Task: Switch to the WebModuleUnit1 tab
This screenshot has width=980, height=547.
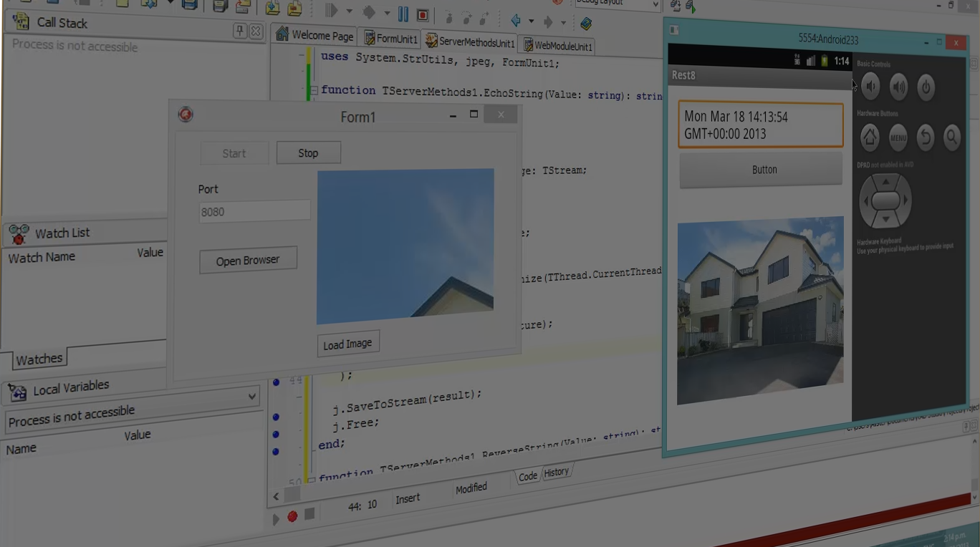Action: pos(557,46)
